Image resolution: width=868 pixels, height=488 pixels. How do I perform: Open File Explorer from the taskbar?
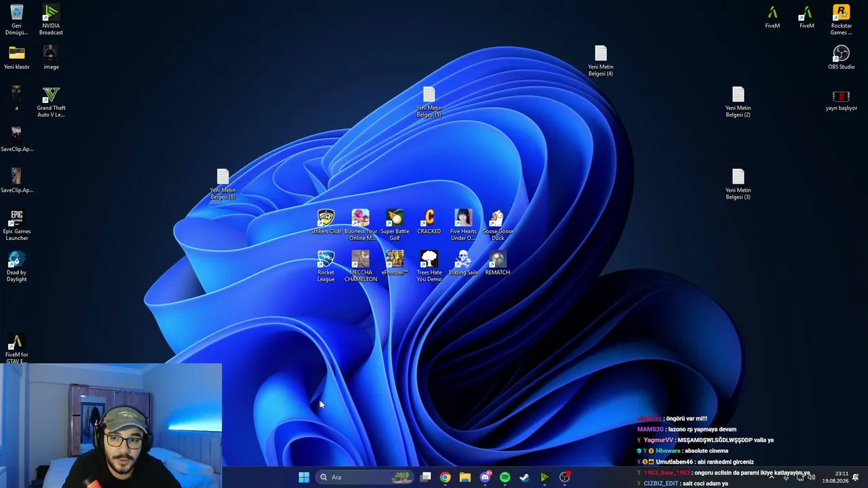465,477
